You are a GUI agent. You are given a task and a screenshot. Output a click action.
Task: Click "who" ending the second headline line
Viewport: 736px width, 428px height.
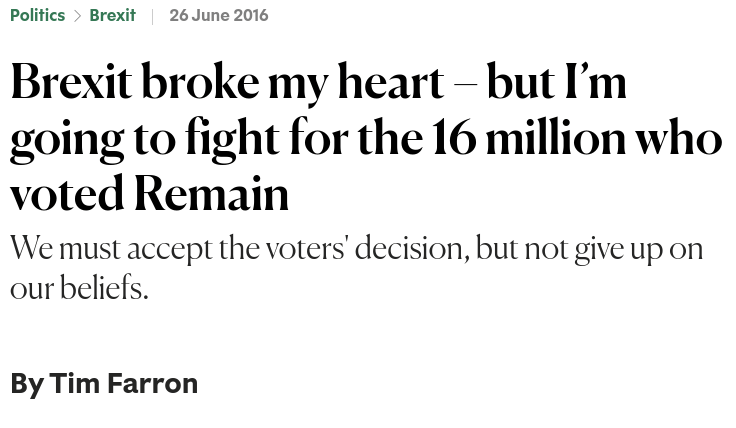point(677,138)
